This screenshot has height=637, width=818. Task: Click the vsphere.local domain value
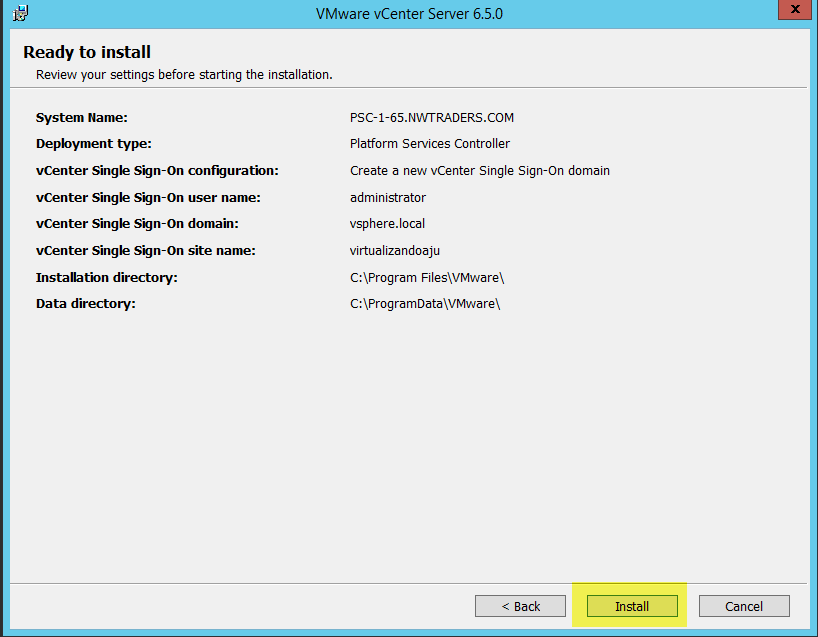pyautogui.click(x=387, y=224)
